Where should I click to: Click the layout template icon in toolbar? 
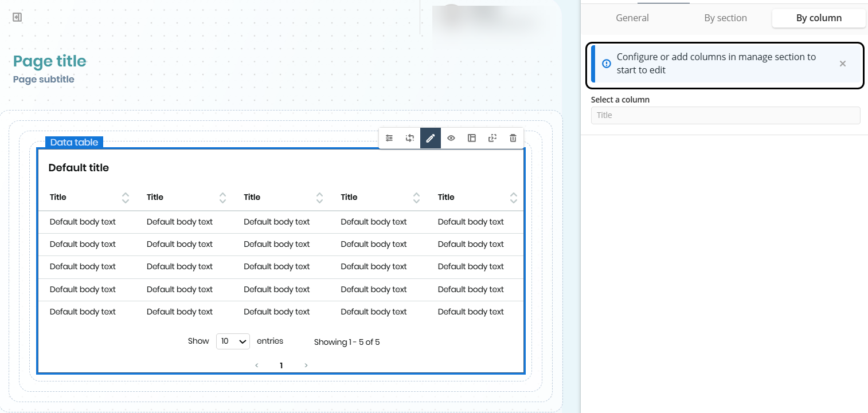tap(472, 138)
